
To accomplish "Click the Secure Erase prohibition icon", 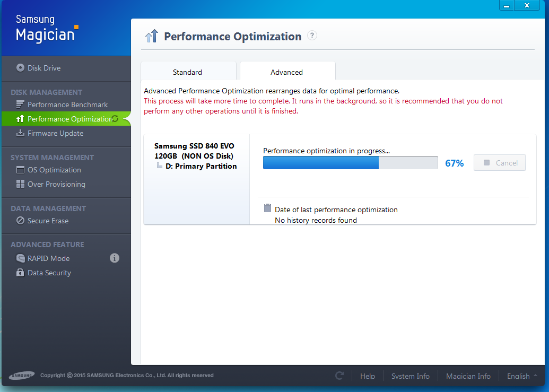I will [x=20, y=221].
